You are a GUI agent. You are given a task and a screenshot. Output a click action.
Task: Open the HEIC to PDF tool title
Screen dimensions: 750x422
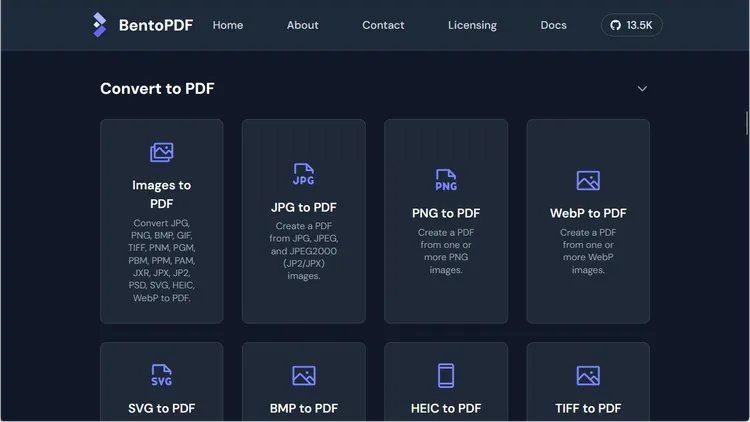coord(446,408)
